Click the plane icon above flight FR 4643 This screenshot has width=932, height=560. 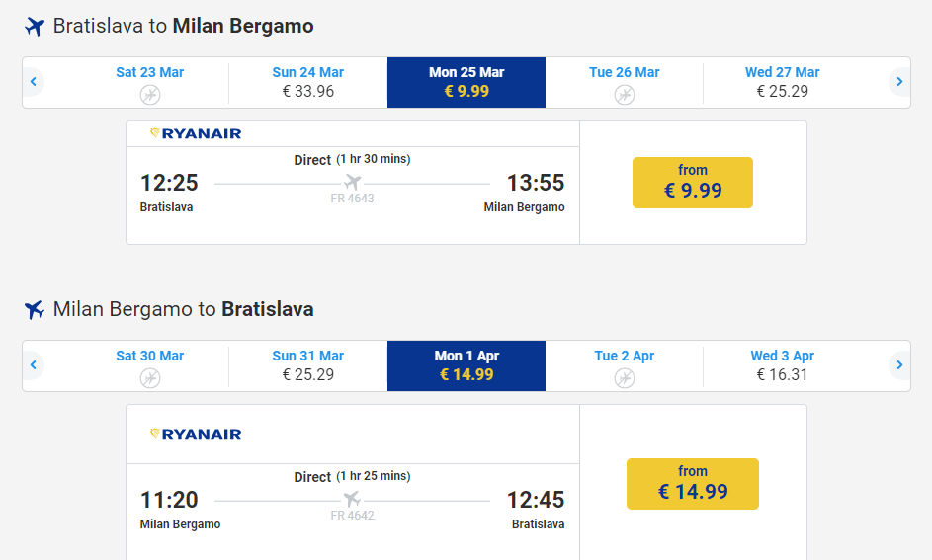pyautogui.click(x=353, y=183)
